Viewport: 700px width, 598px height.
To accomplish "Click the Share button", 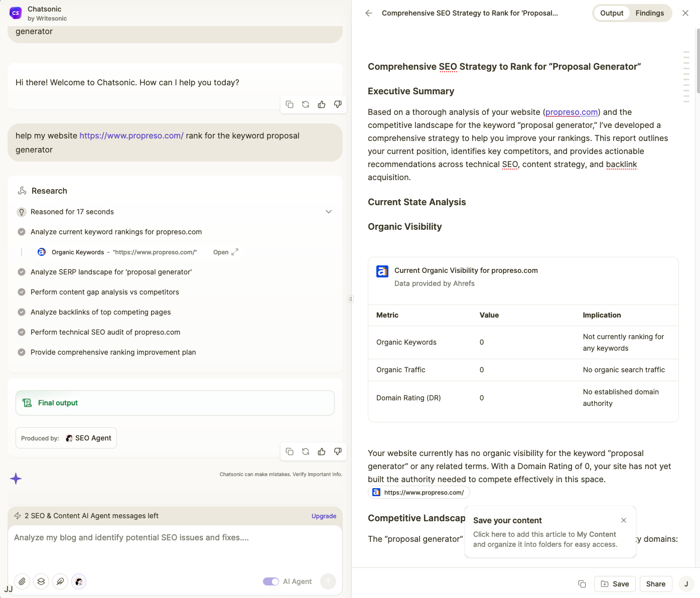I will click(656, 584).
